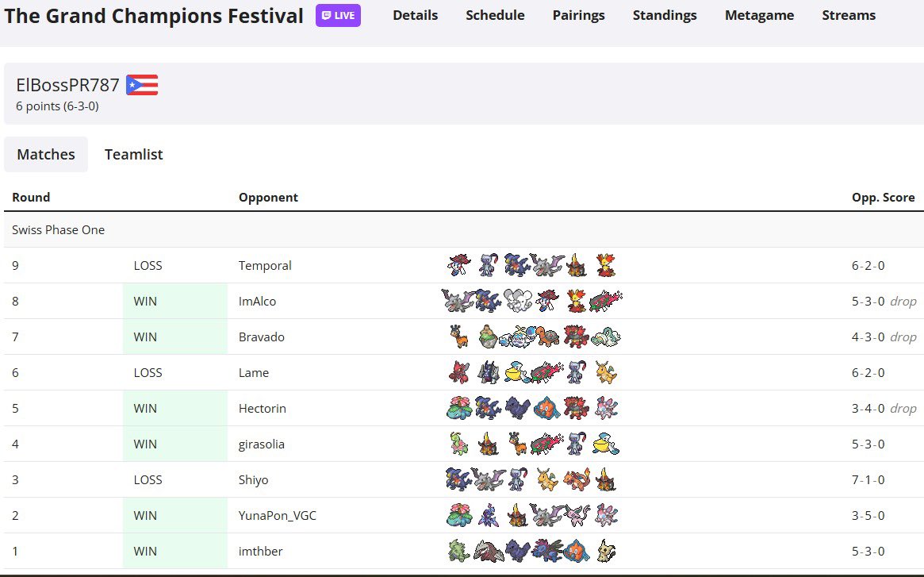
Task: Click Incineroar icon in Bravado's team
Action: (577, 337)
